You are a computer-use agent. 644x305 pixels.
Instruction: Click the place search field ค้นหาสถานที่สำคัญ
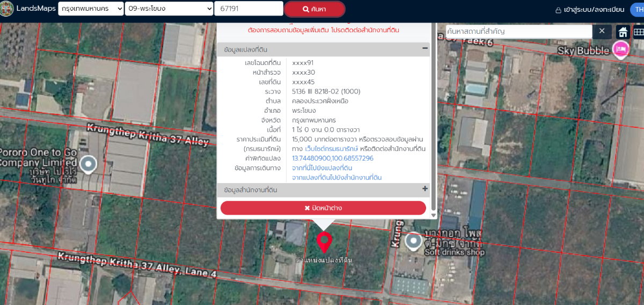tap(519, 31)
